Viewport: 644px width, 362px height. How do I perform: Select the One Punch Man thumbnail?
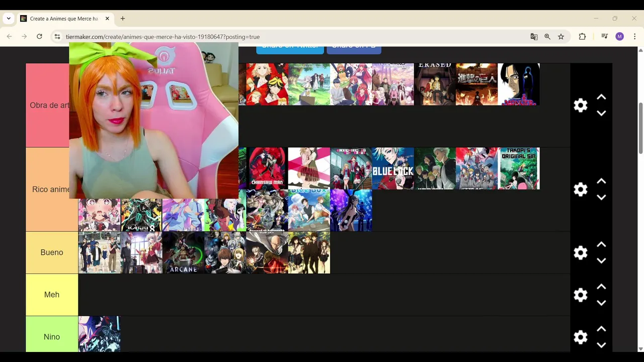pyautogui.click(x=267, y=252)
